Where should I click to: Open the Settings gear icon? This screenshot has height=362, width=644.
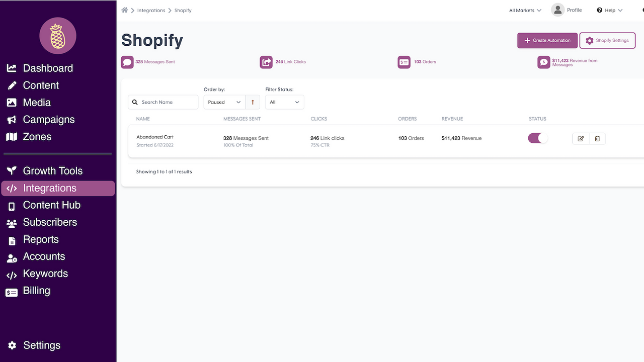[x=11, y=345]
